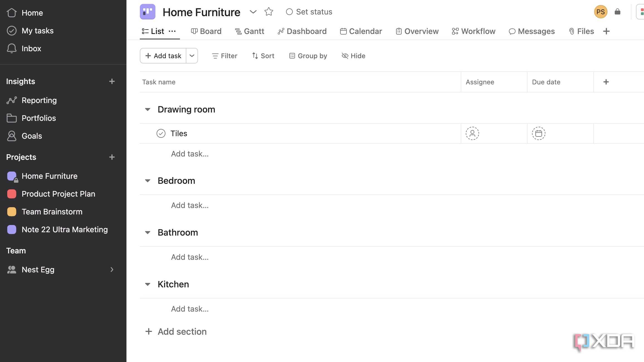This screenshot has width=644, height=362.
Task: Click the Drawing room section title
Action: pyautogui.click(x=186, y=109)
